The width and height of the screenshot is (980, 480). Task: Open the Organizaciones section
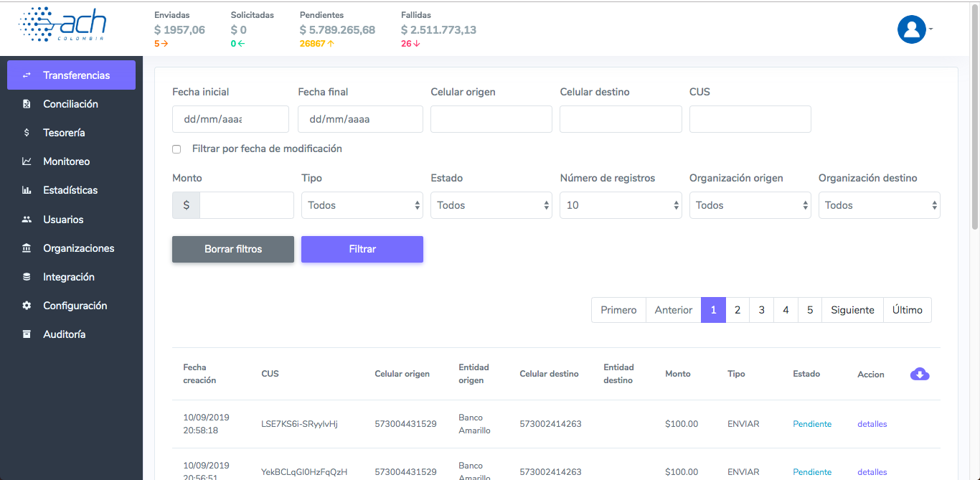click(x=71, y=248)
